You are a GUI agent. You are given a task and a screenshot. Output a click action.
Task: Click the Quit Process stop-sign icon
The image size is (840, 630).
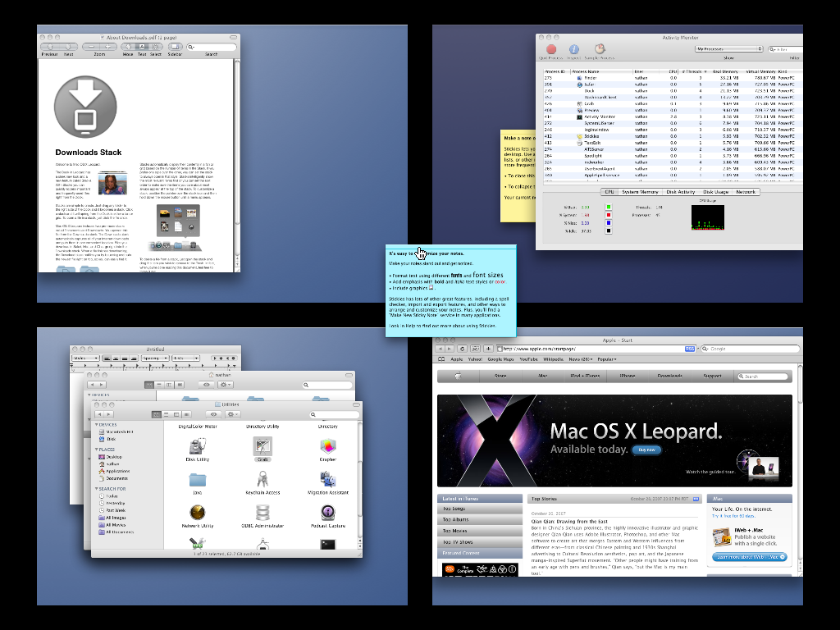point(551,49)
